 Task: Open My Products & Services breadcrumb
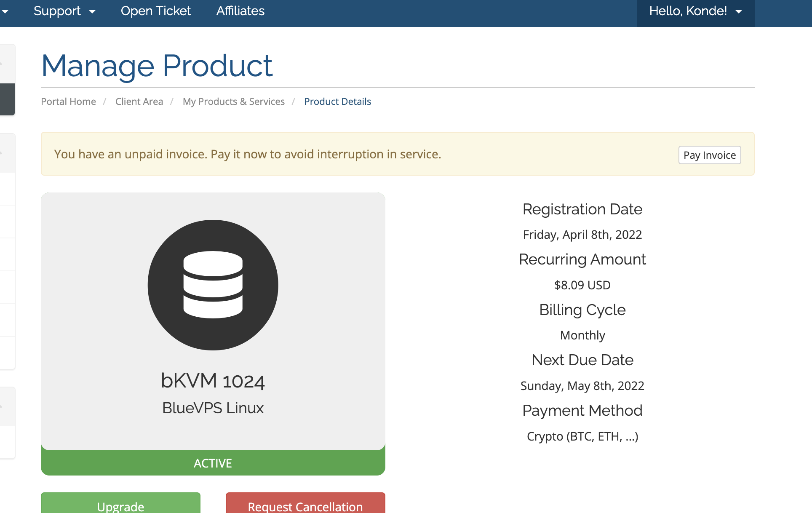point(234,102)
